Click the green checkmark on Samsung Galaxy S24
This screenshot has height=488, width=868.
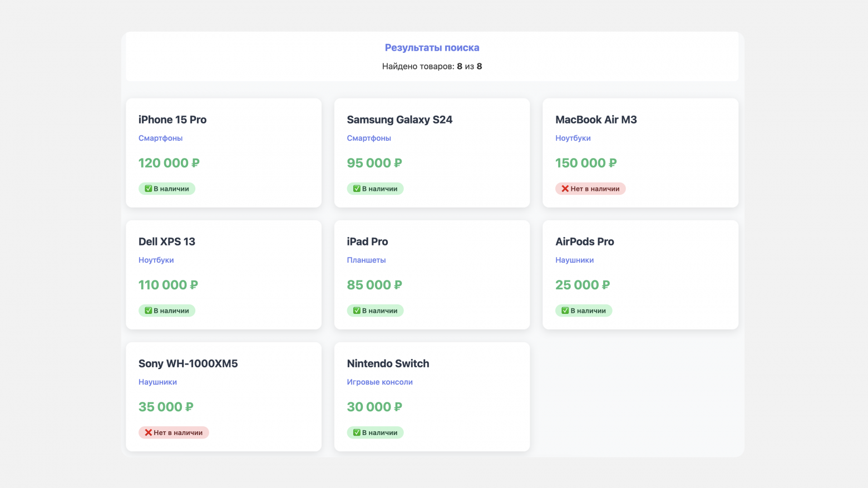coord(357,189)
